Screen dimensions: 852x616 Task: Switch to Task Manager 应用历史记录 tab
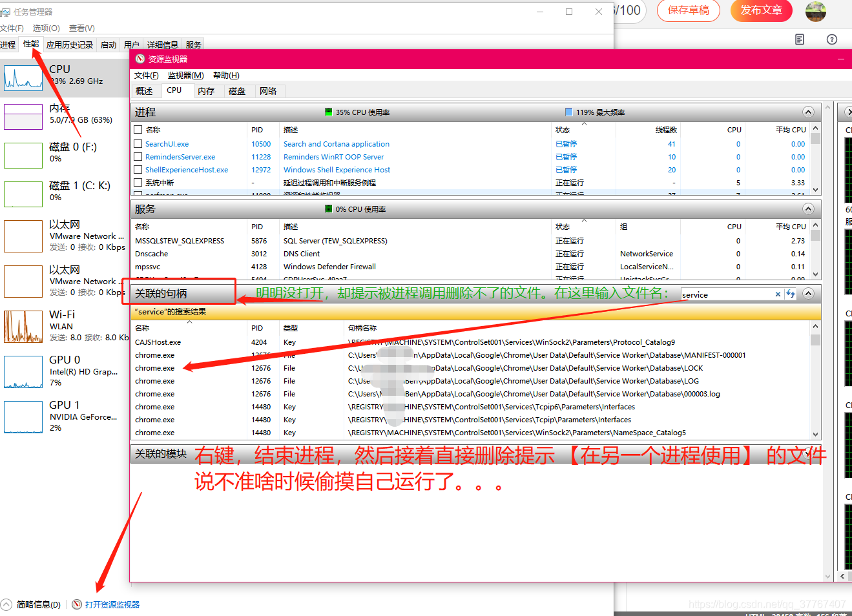(70, 45)
